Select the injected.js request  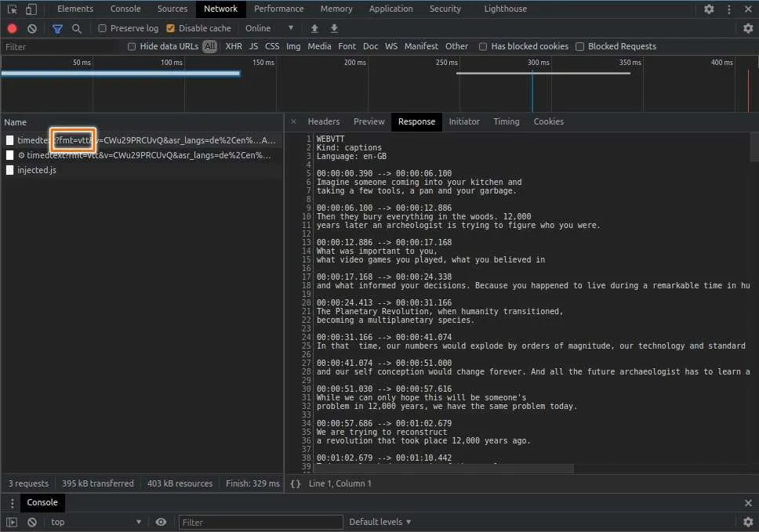[143, 170]
